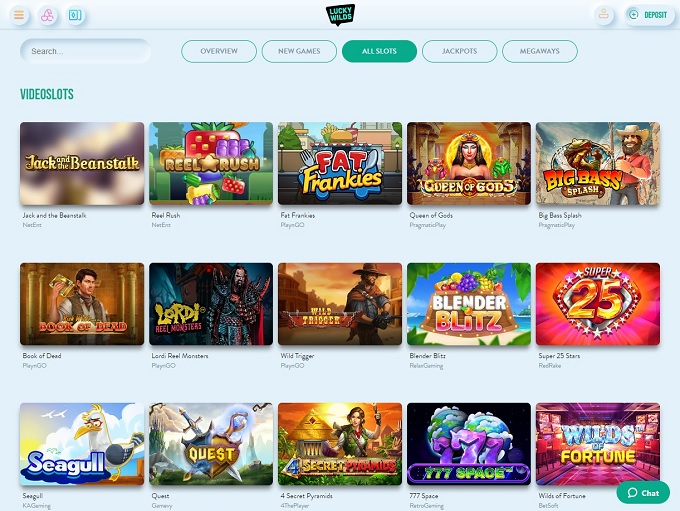
Task: Open the Blender Blitz game thumbnail
Action: coord(469,304)
